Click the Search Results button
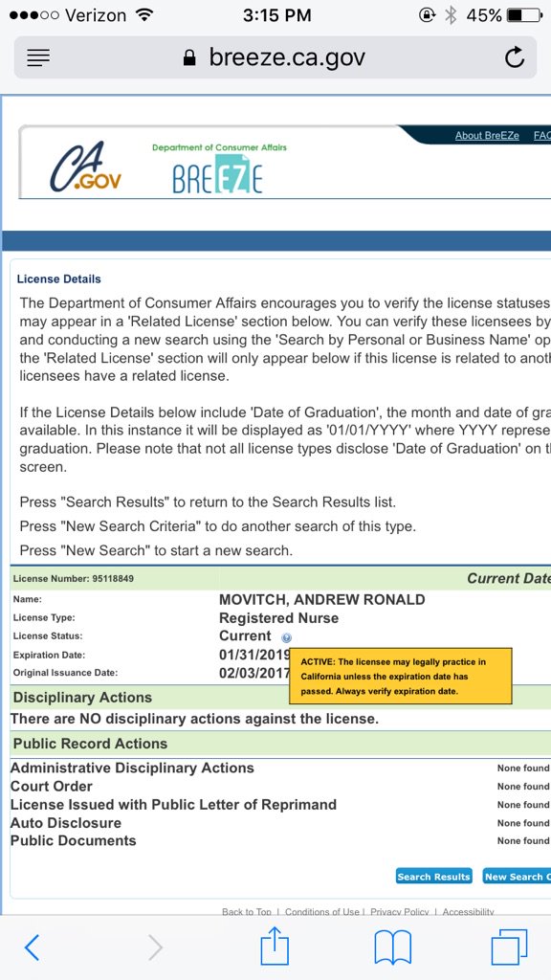This screenshot has width=551, height=980. coord(433,877)
